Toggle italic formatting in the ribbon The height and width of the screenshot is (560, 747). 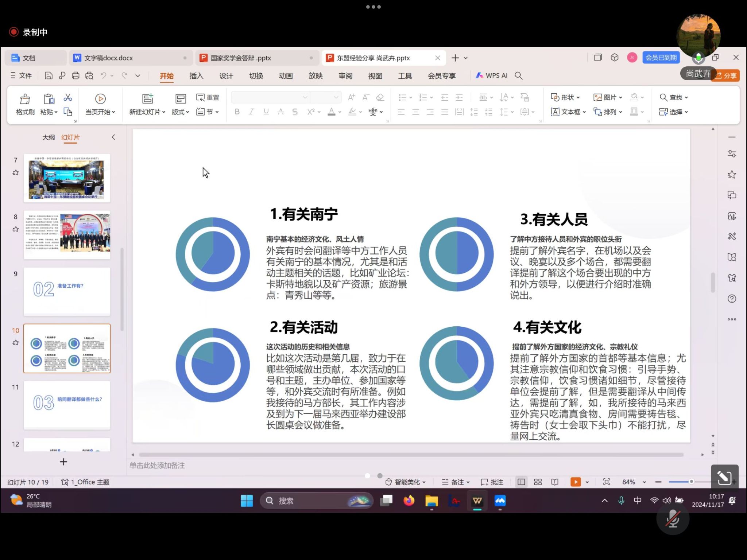tap(251, 112)
